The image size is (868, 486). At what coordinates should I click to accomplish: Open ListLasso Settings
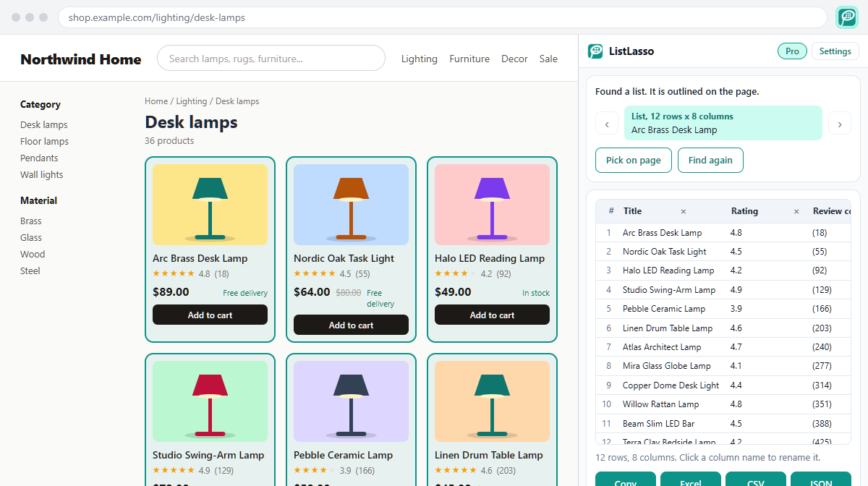pos(835,51)
